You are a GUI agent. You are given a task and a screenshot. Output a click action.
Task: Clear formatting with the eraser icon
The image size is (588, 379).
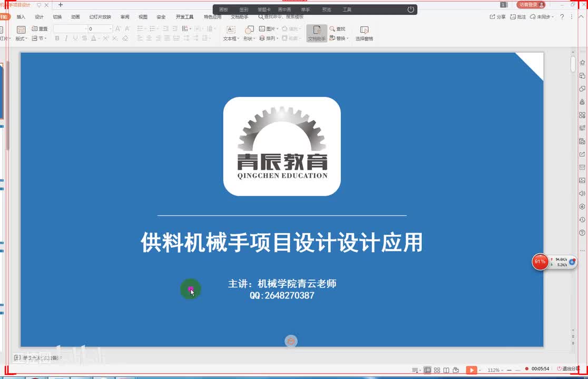[125, 38]
